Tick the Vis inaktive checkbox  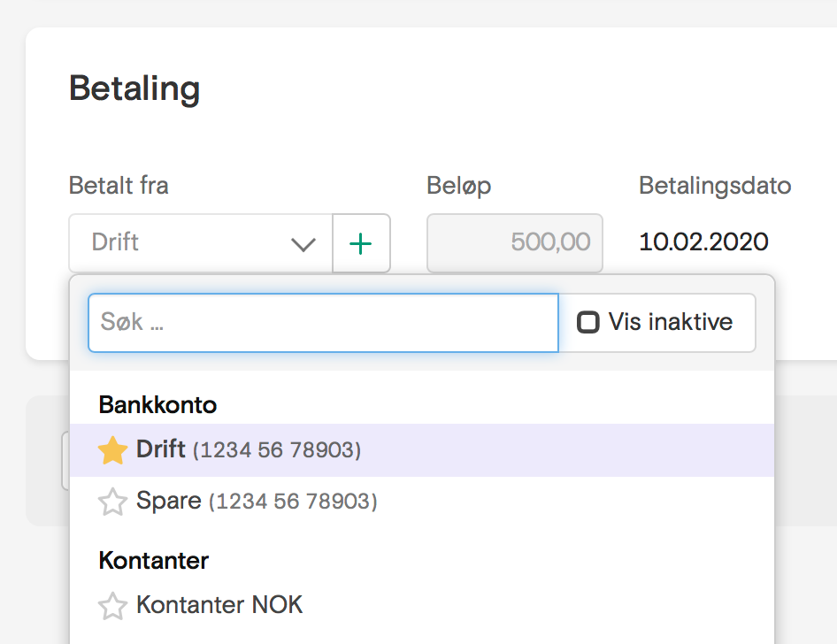point(587,322)
